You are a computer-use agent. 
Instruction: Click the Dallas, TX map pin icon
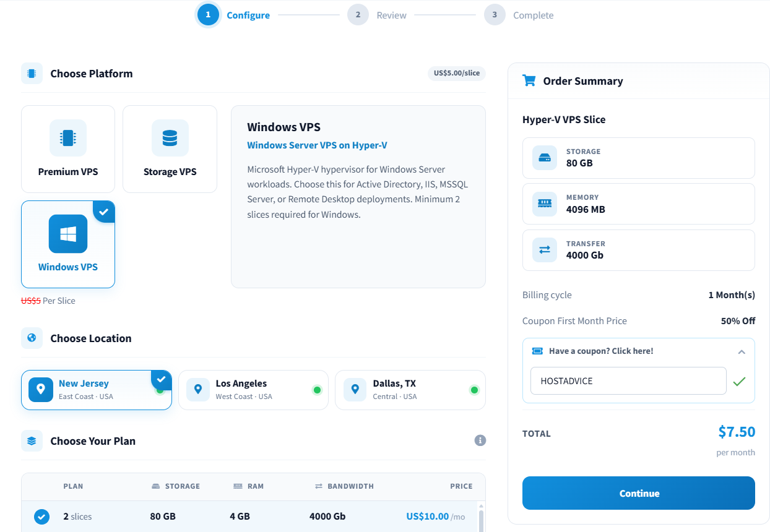click(x=355, y=390)
